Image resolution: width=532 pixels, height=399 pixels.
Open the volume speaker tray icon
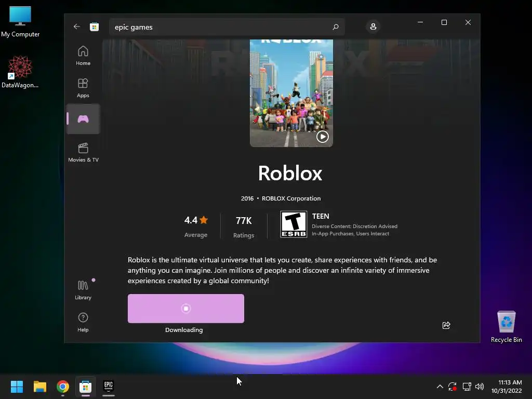[480, 387]
